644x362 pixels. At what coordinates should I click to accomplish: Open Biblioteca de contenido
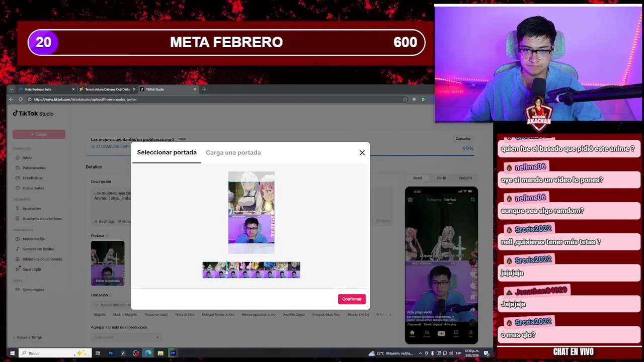click(x=42, y=259)
